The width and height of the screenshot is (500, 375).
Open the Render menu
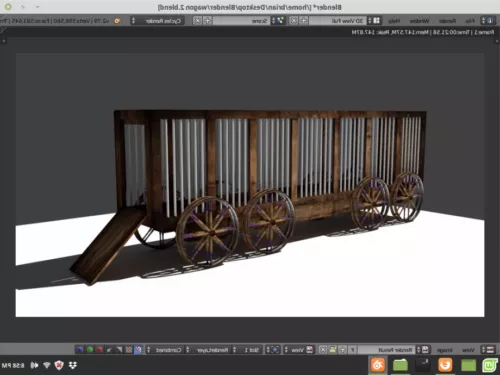click(447, 21)
